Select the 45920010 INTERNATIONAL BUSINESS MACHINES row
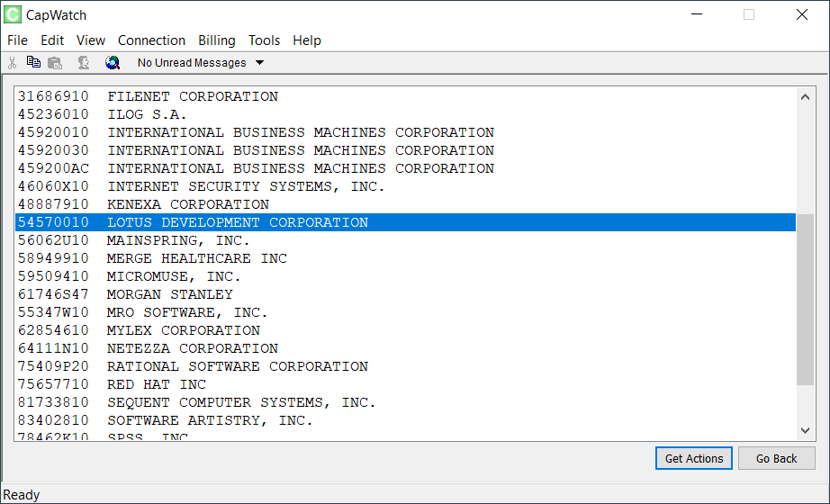This screenshot has width=830, height=504. (405, 132)
